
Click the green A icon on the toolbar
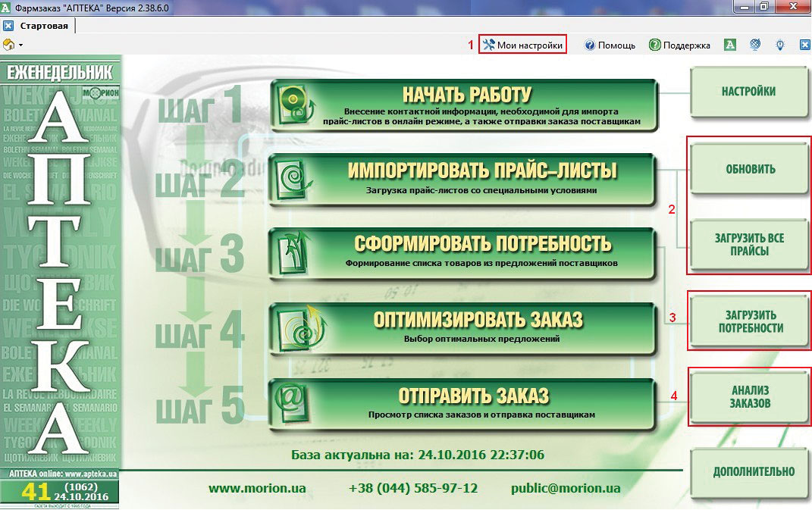729,45
